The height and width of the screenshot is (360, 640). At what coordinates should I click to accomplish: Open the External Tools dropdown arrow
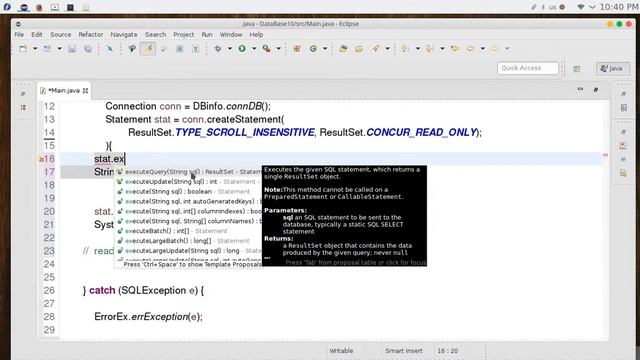279,49
